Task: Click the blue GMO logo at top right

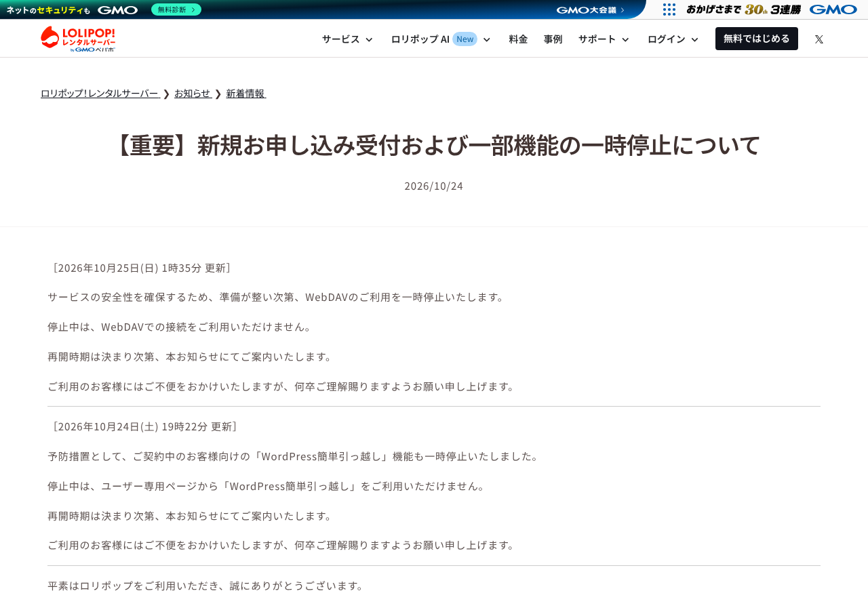Action: [x=833, y=9]
